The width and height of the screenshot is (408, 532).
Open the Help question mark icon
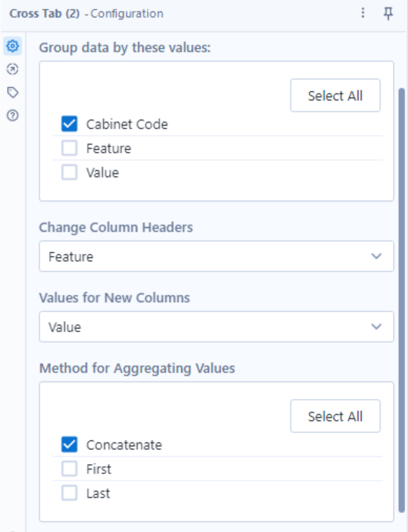tap(13, 116)
